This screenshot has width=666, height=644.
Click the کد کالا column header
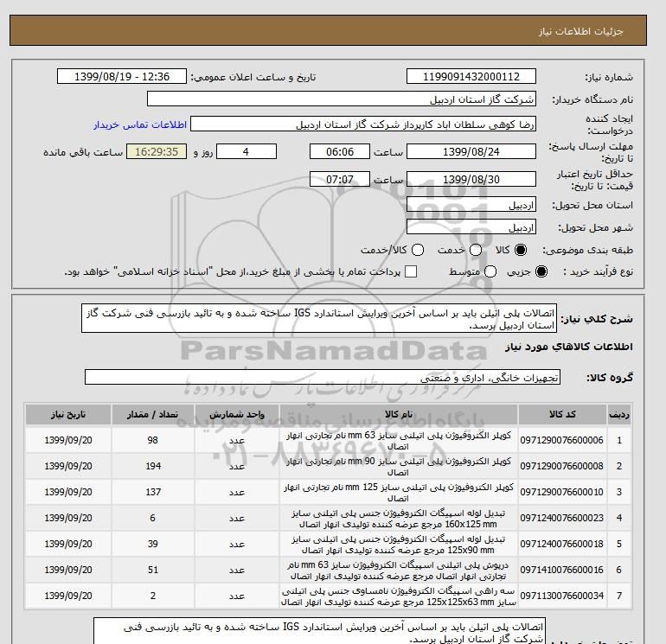562,414
